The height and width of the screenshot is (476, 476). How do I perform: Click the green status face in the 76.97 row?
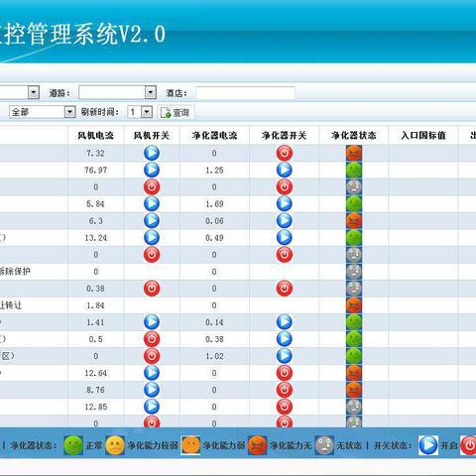354,170
